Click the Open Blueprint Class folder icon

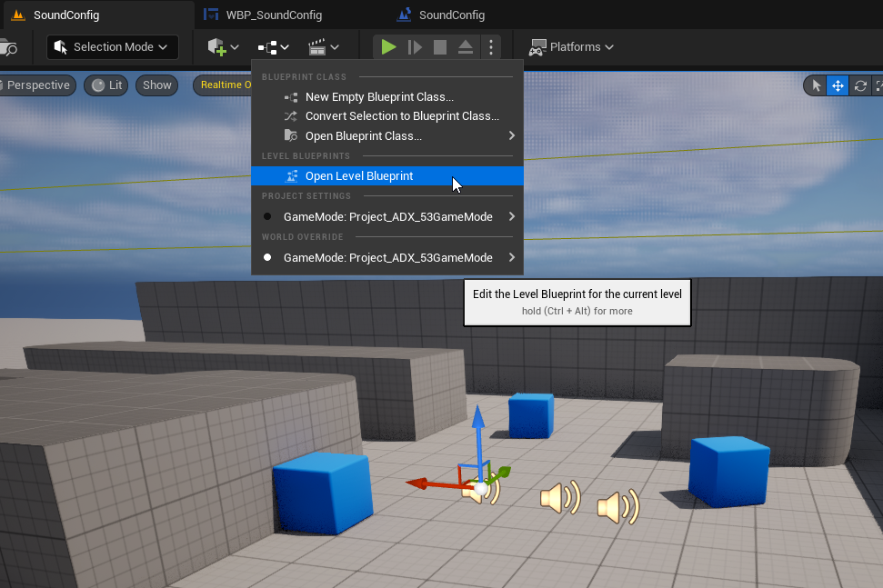pyautogui.click(x=291, y=135)
